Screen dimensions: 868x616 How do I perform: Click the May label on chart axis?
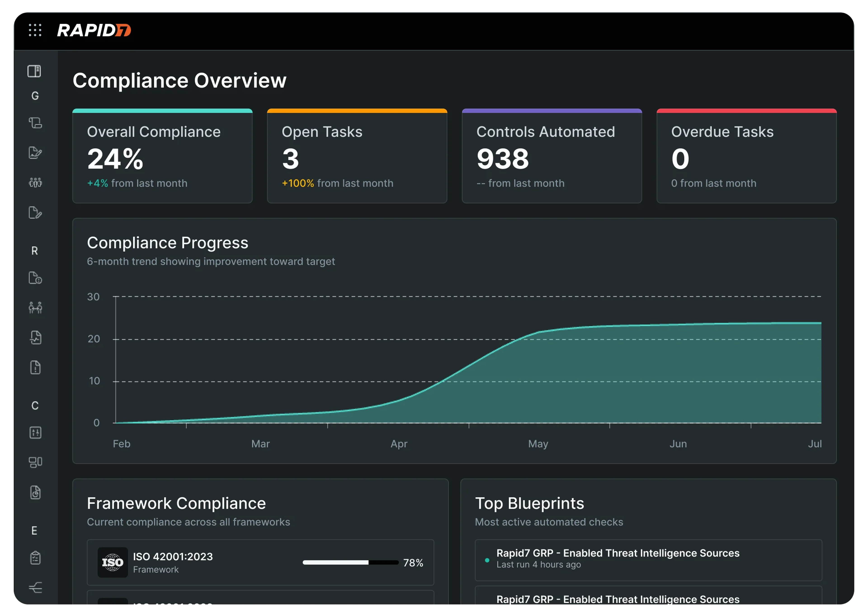point(538,444)
